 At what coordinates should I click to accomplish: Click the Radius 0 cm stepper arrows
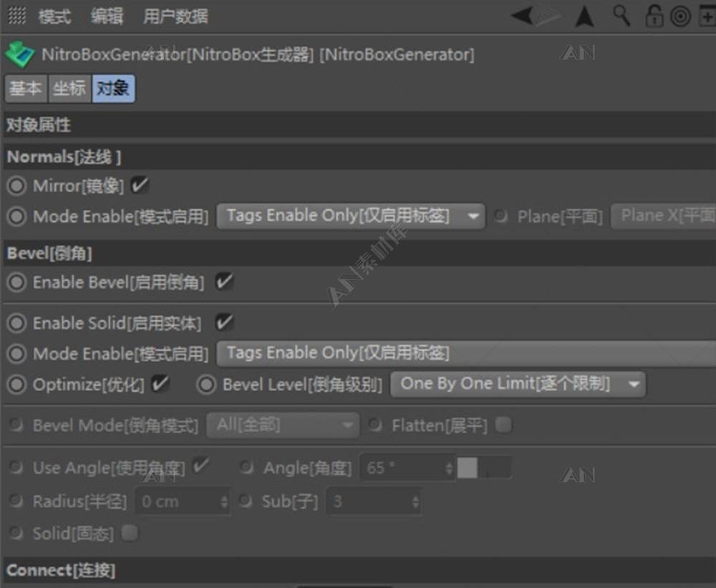[223, 501]
